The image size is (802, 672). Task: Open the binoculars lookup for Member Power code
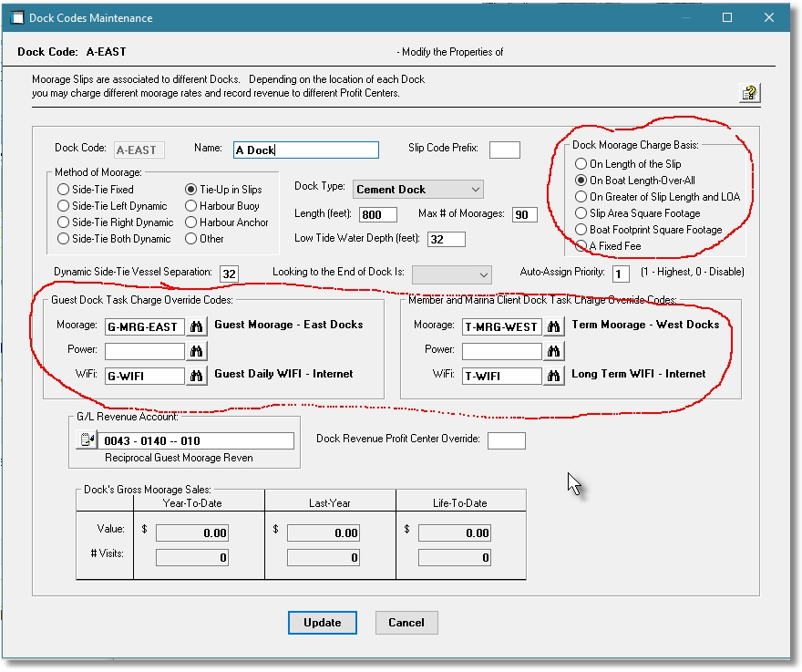click(x=554, y=349)
